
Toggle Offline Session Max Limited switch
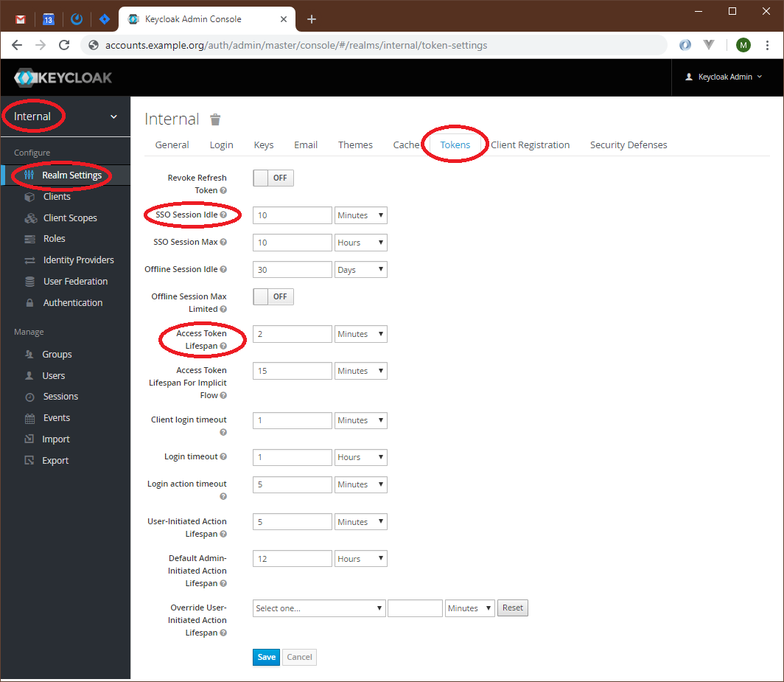click(x=273, y=296)
